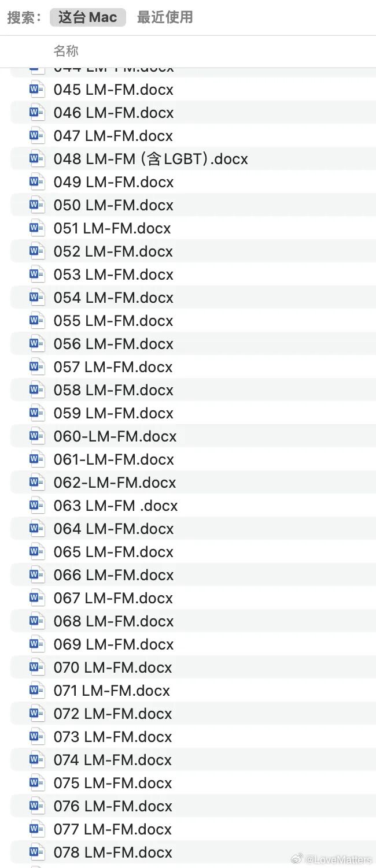Click the Word icon of 047 LM-FM.docx
376x868 pixels.
[37, 136]
